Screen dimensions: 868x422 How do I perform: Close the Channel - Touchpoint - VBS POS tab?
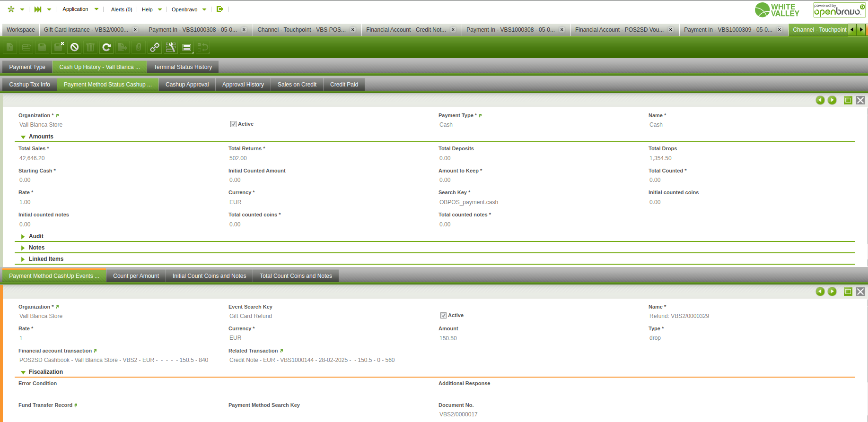tap(353, 30)
